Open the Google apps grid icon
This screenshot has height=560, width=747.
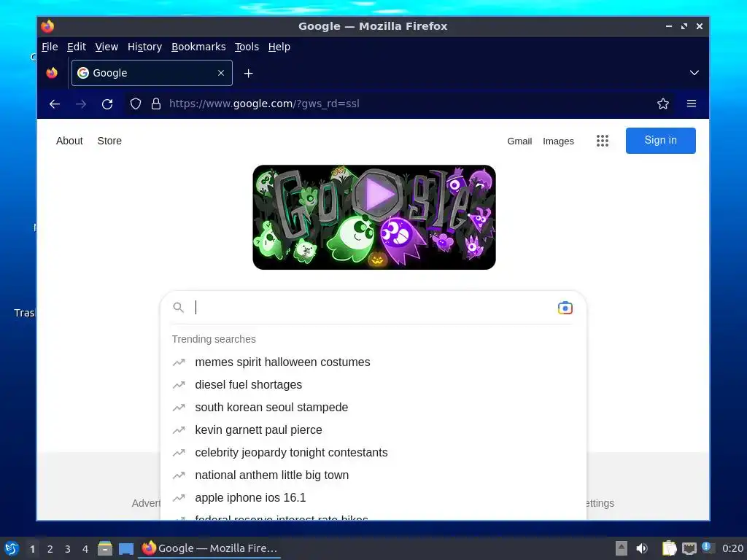[x=602, y=141]
